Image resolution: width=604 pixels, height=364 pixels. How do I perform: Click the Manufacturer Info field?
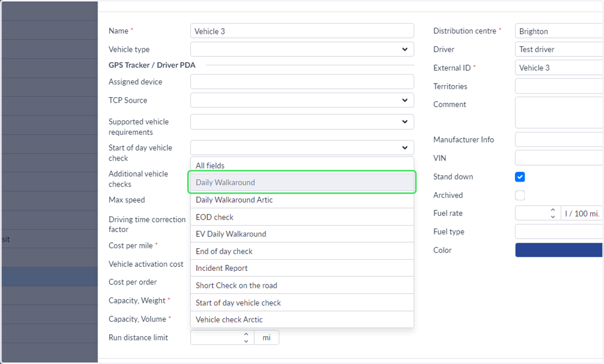tap(559, 139)
